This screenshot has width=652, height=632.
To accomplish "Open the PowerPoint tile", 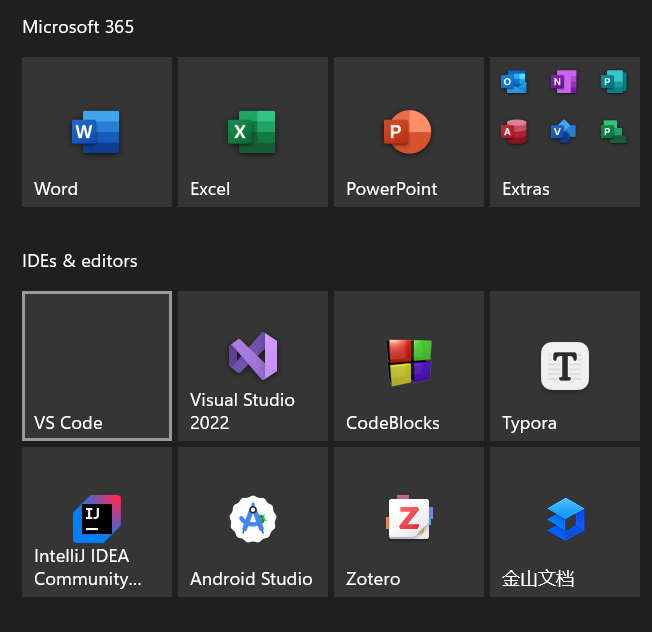I will coord(409,132).
